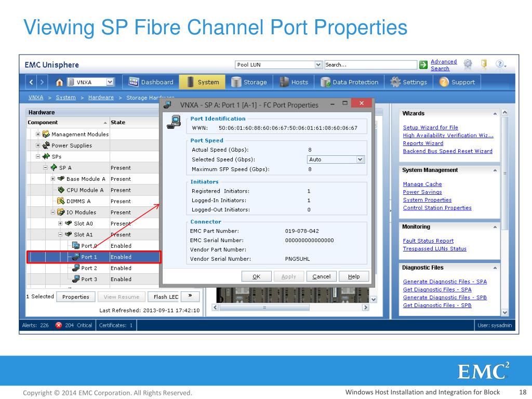Image resolution: width=532 pixels, height=399 pixels.
Task: Click the Port 2 icon in tree
Action: tap(76, 268)
